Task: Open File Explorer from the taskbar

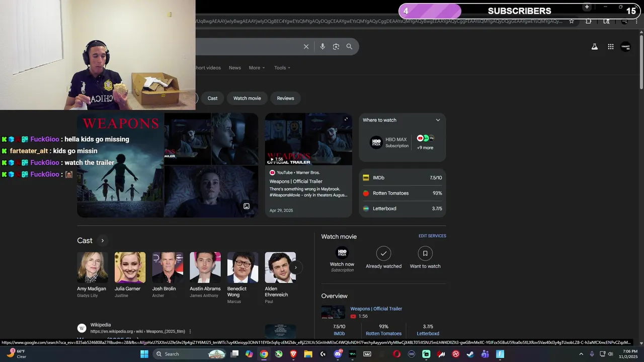Action: coord(308,354)
